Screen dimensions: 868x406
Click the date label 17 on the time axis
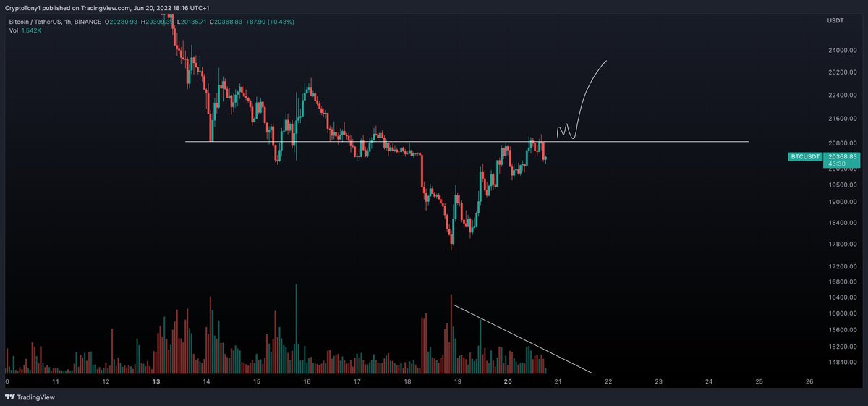(357, 381)
